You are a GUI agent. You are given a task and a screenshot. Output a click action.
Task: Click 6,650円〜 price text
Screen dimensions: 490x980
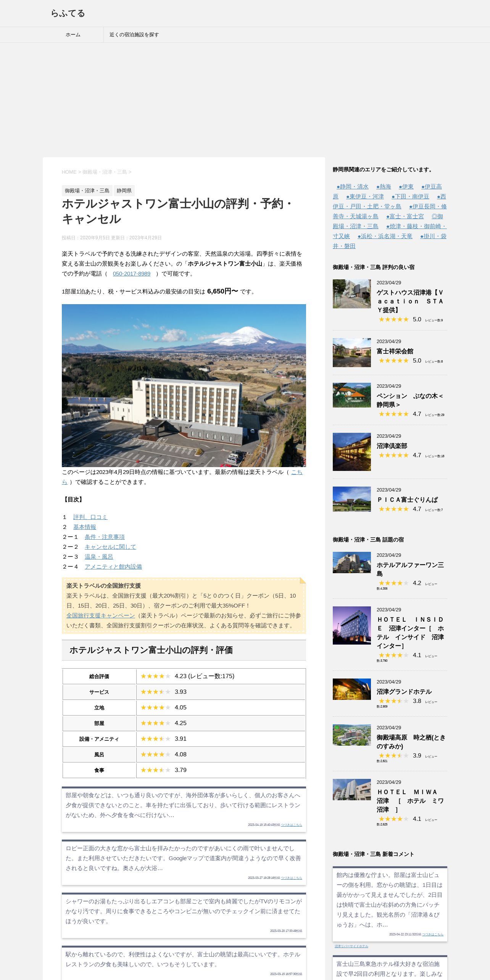[x=222, y=291]
